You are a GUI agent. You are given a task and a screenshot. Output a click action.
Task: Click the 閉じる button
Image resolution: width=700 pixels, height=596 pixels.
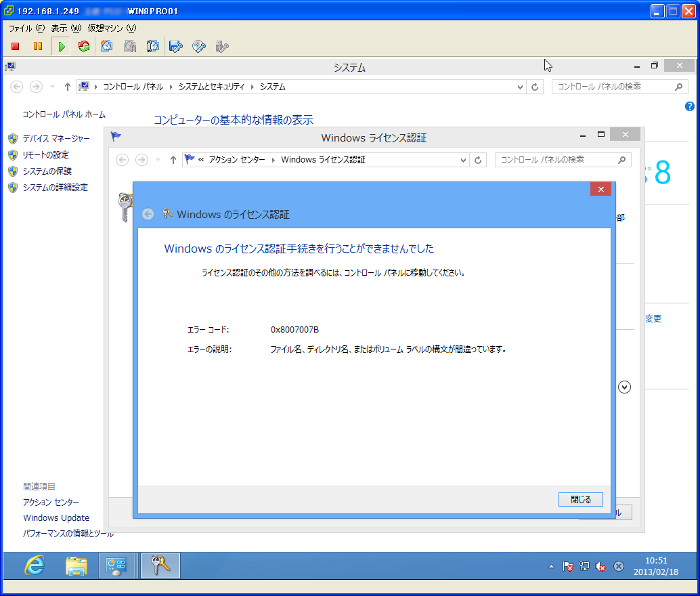pos(581,500)
